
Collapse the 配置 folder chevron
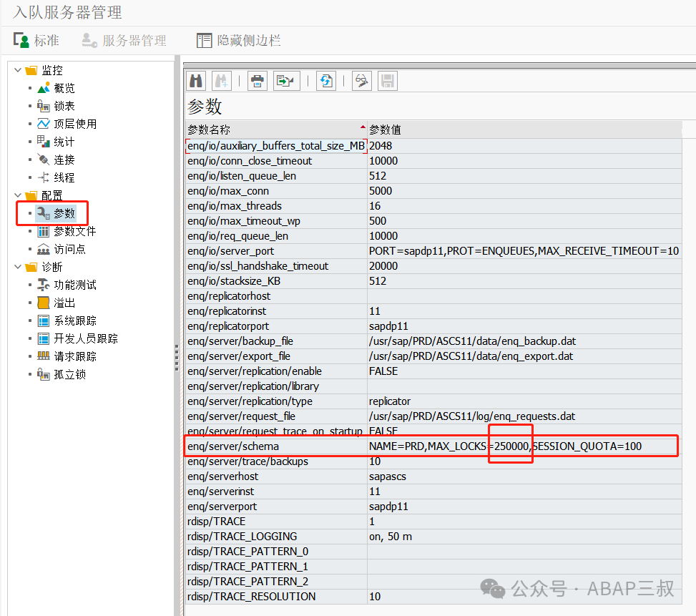(18, 195)
